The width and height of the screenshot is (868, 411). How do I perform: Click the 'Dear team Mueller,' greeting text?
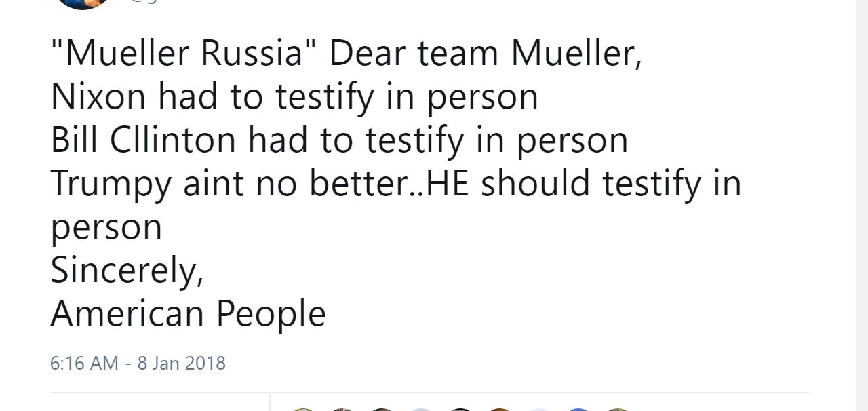pyautogui.click(x=486, y=54)
